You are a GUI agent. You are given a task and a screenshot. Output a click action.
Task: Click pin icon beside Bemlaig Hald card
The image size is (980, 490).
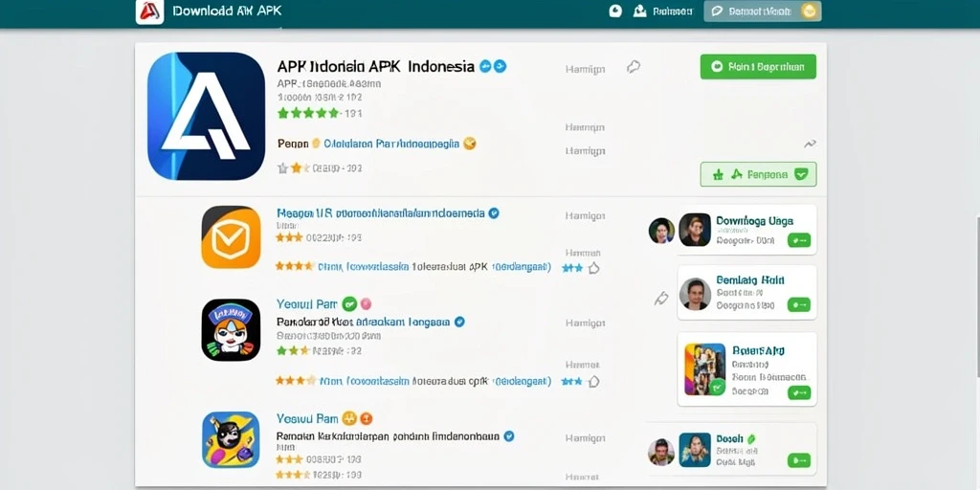coord(660,299)
